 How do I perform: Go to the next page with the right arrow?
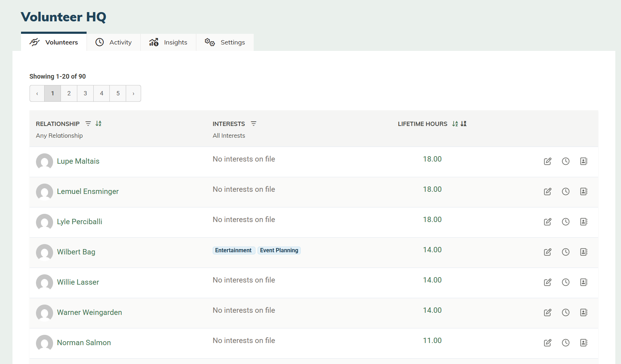133,93
